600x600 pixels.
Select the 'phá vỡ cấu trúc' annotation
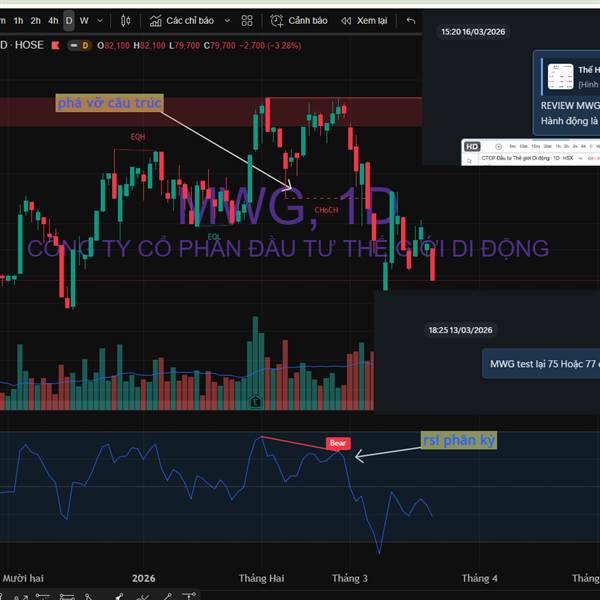pyautogui.click(x=109, y=103)
